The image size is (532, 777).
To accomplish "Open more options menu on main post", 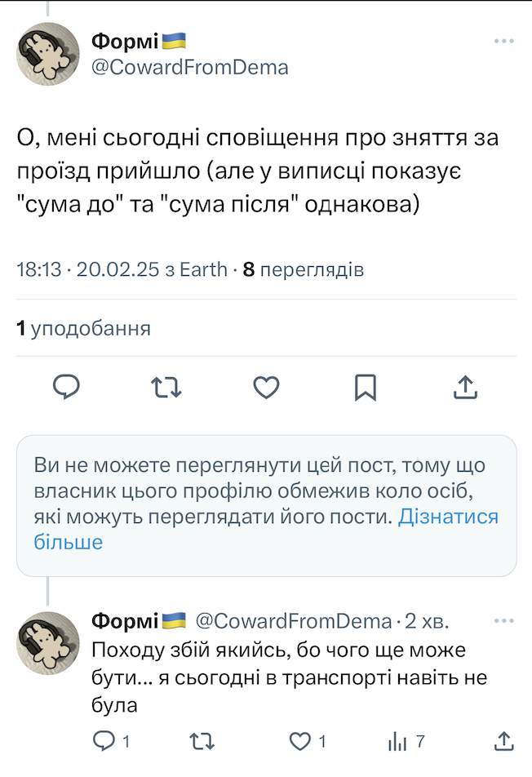I will point(503,41).
